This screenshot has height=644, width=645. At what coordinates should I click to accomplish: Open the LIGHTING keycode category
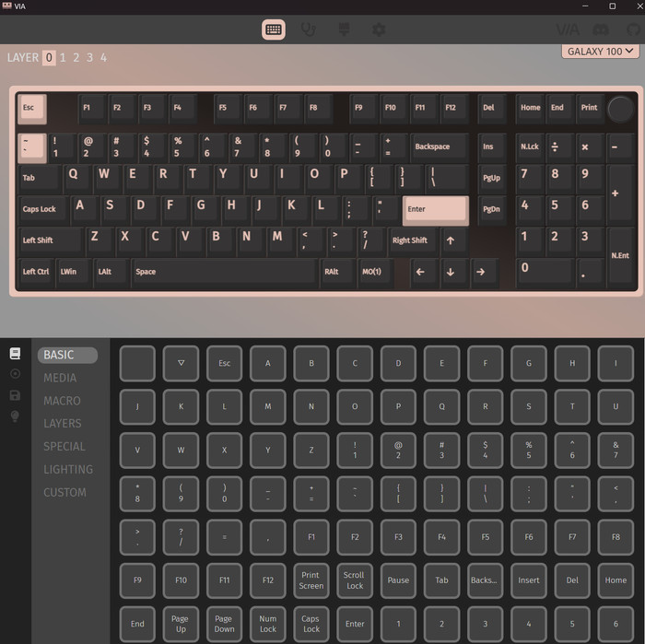coord(68,469)
